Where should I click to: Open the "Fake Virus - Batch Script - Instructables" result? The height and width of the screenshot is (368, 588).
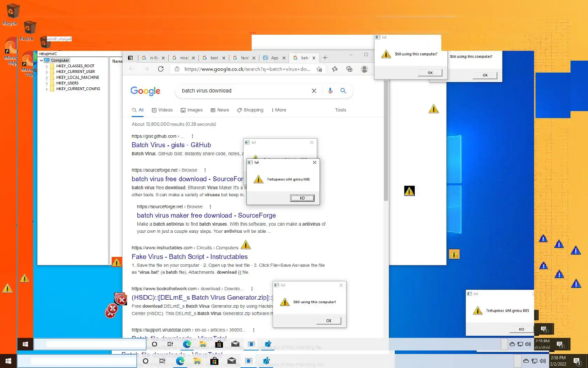[x=189, y=257]
